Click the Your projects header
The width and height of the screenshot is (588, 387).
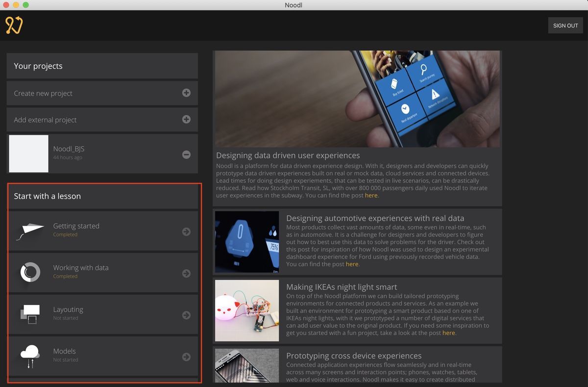[x=38, y=66]
